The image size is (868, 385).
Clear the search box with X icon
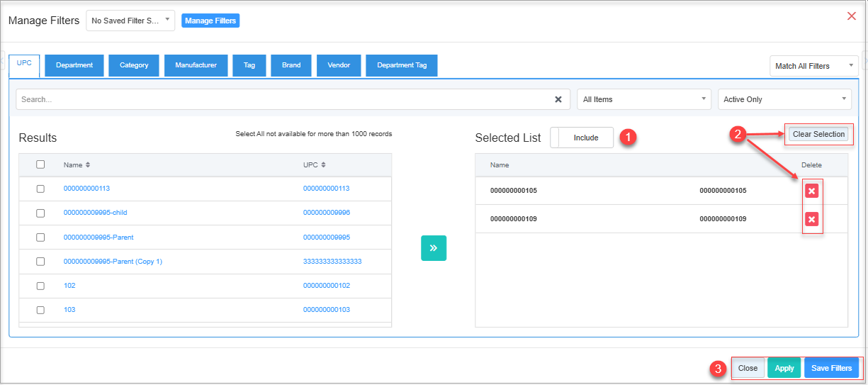558,99
